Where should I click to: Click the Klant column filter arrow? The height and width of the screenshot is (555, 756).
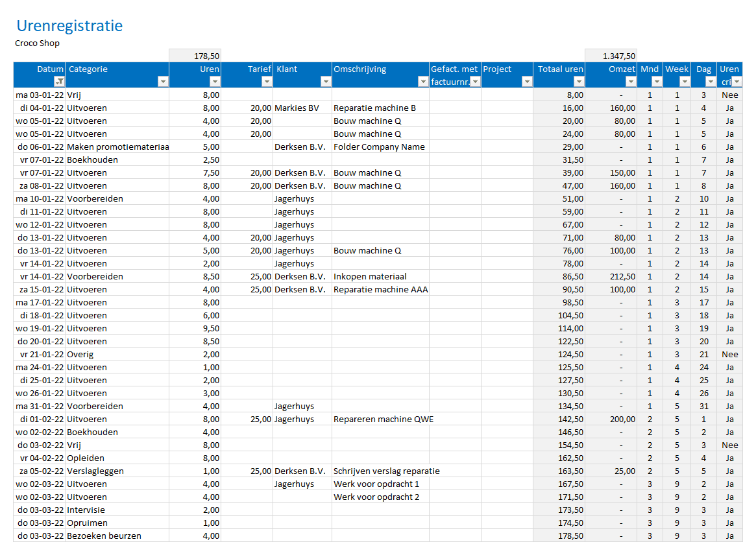[x=326, y=82]
